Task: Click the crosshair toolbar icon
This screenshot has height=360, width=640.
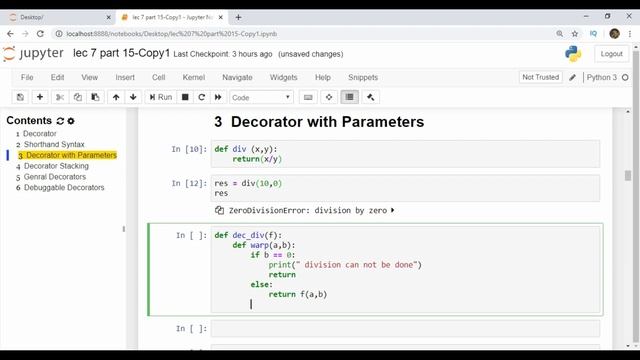Action: click(329, 97)
